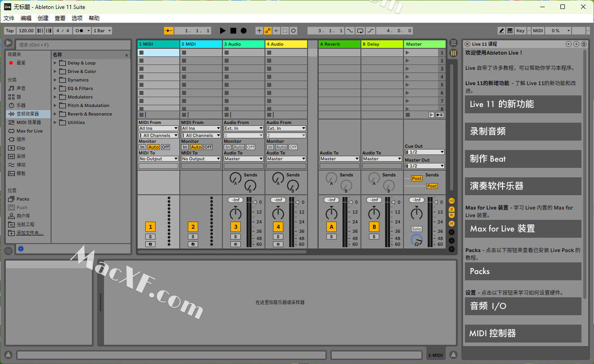Image resolution: width=594 pixels, height=364 pixels.
Task: Close the Live 11 lessons panel
Action: (x=467, y=44)
